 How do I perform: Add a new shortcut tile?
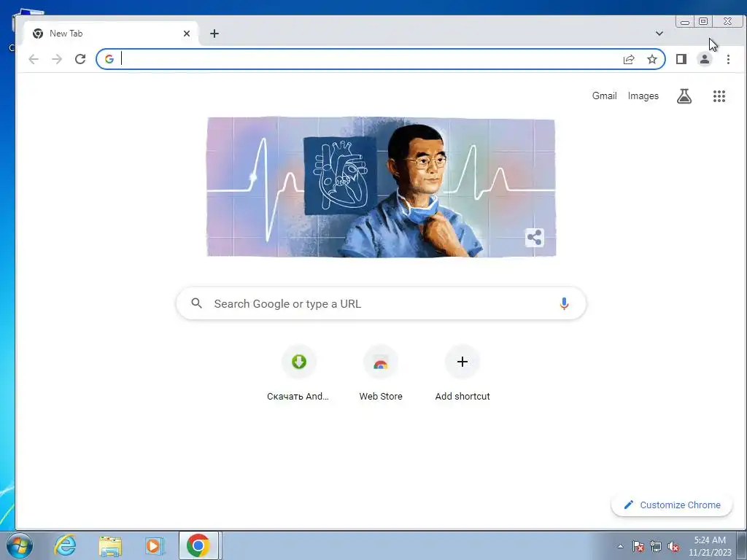(x=462, y=373)
